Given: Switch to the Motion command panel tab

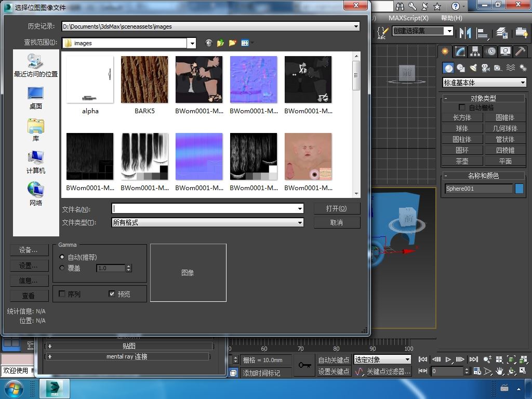Looking at the screenshot, I should tap(490, 51).
